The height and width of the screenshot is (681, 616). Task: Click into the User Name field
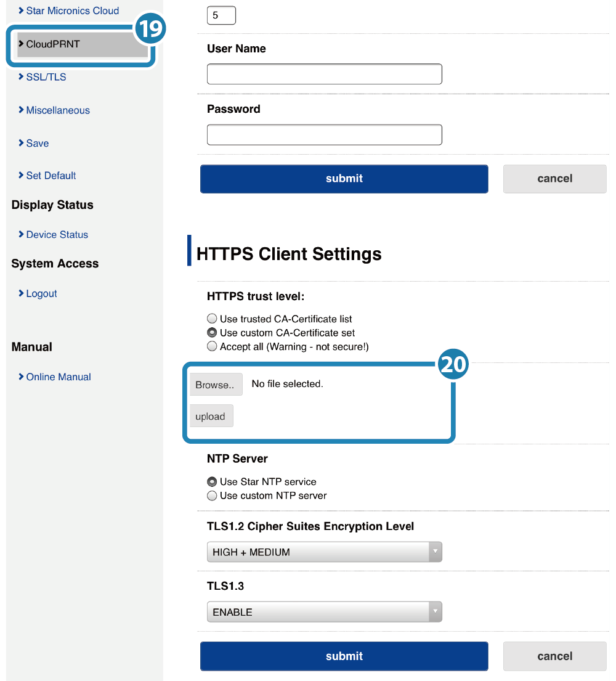click(324, 74)
